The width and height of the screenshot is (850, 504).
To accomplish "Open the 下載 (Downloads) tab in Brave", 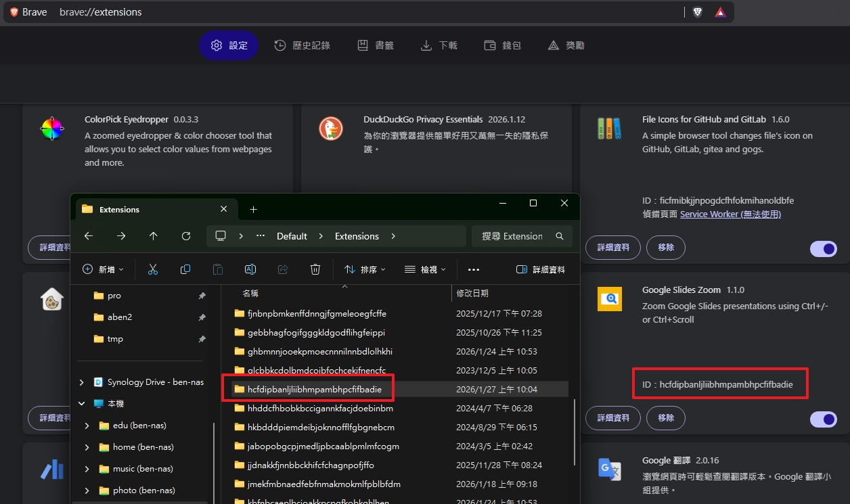I will point(439,45).
